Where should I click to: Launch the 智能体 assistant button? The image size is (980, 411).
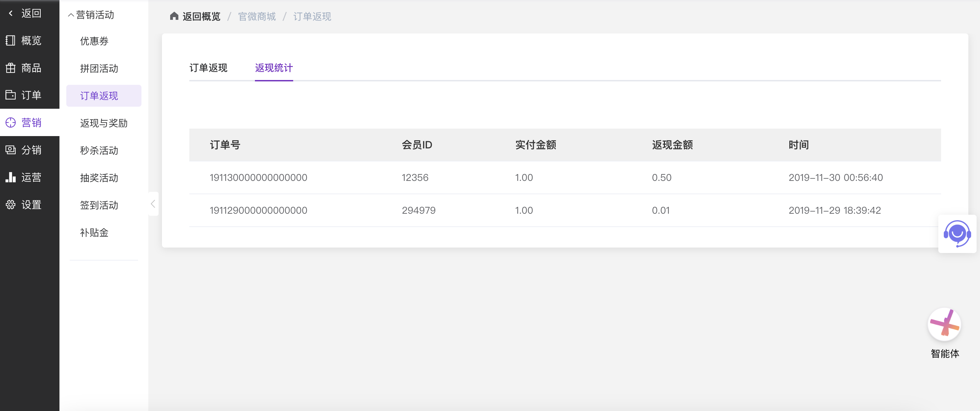(944, 324)
